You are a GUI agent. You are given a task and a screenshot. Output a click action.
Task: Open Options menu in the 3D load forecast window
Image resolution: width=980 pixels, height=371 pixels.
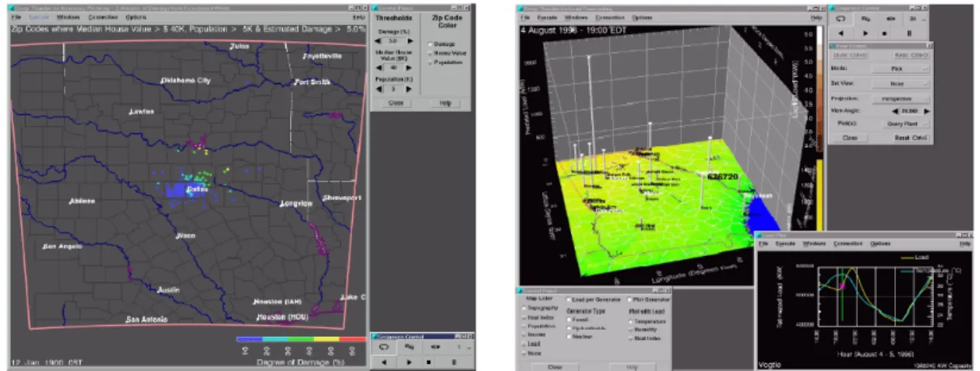642,17
